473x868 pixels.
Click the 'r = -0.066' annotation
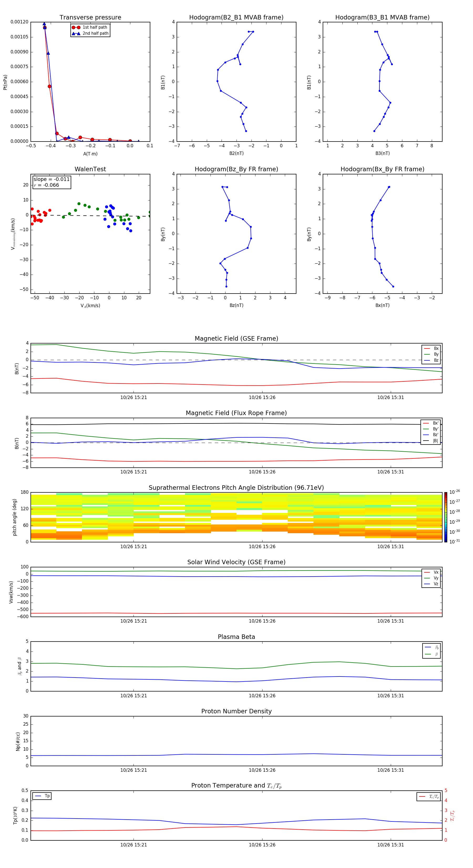[47, 185]
